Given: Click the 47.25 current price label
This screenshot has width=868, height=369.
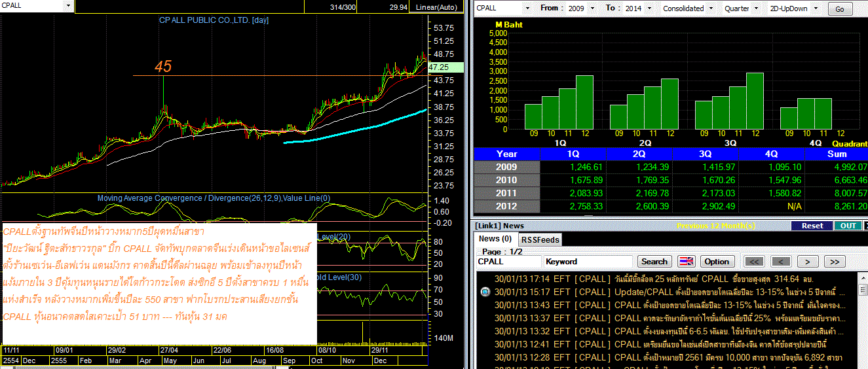Looking at the screenshot, I should [445, 67].
